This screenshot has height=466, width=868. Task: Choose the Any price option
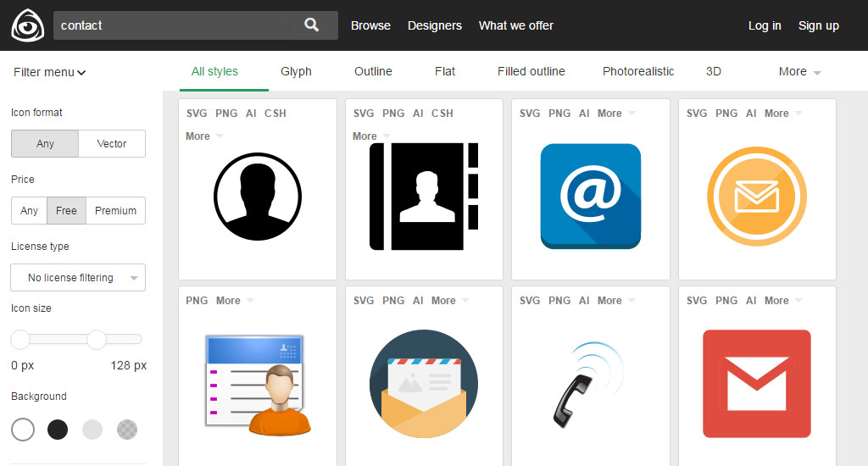(x=29, y=211)
